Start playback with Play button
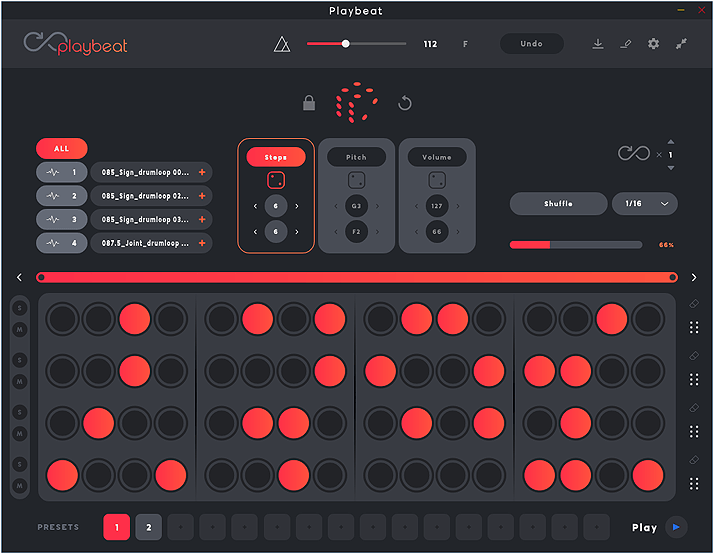Screen dimensions: 713x553 point(676,527)
